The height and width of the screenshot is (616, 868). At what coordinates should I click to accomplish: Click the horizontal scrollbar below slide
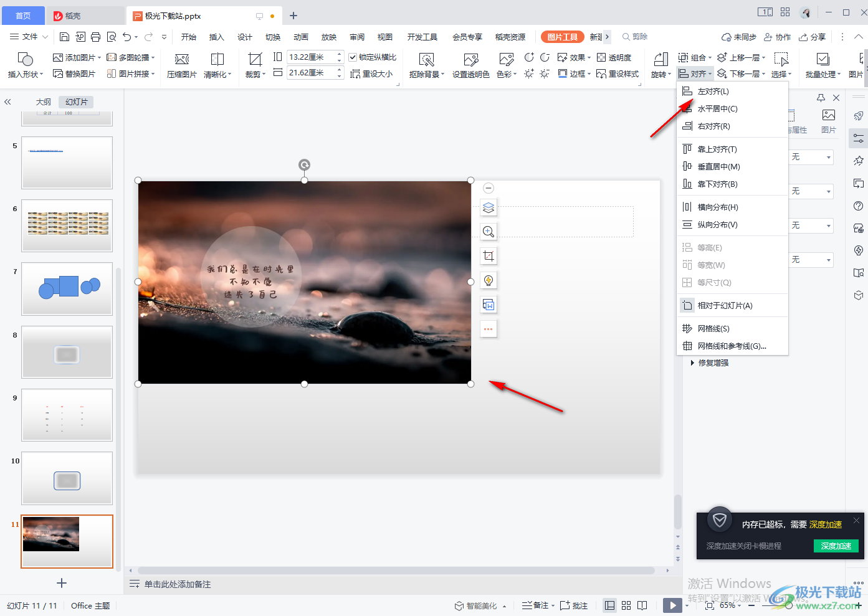tap(396, 570)
